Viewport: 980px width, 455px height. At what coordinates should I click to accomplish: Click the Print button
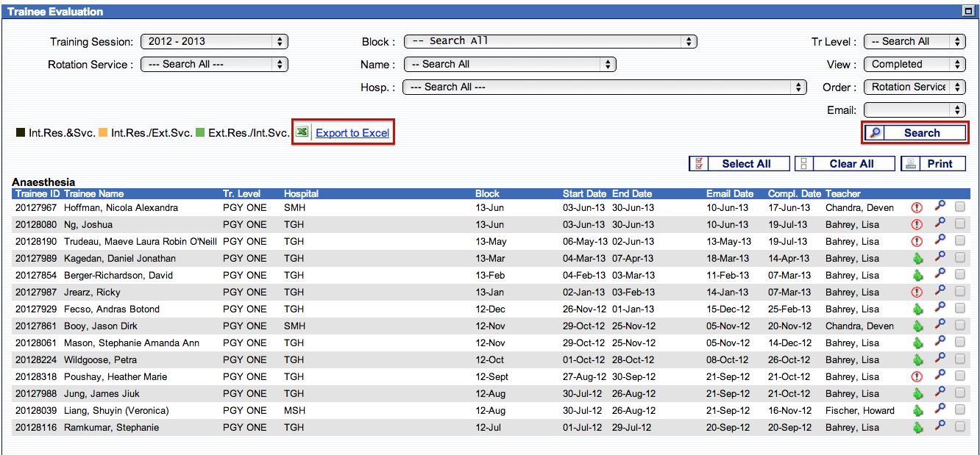pos(933,164)
